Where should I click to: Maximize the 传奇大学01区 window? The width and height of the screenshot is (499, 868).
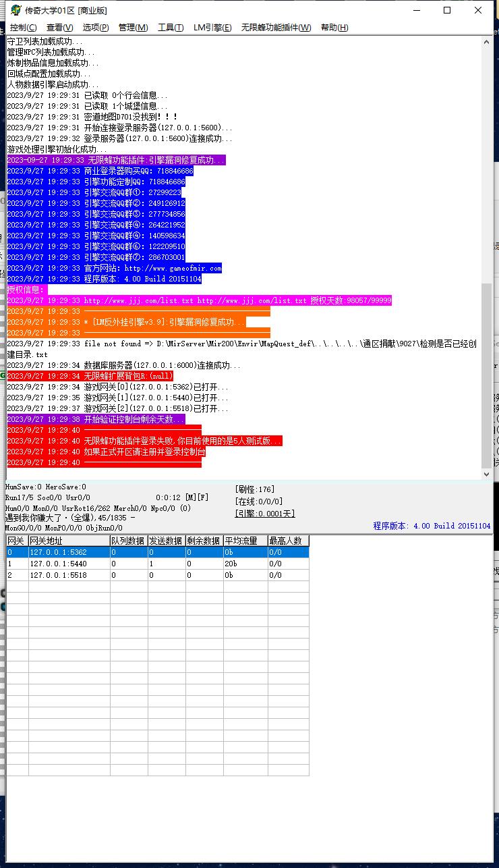point(446,10)
